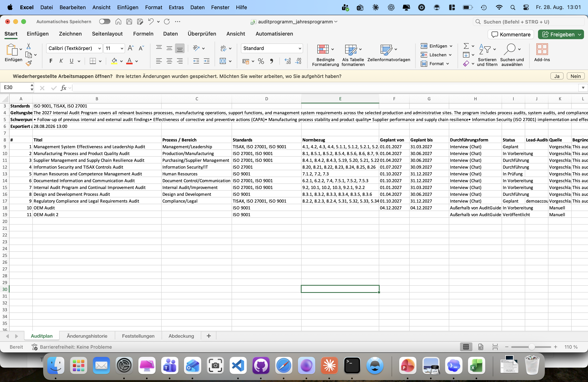Open Terminal from the Dock

(352, 365)
